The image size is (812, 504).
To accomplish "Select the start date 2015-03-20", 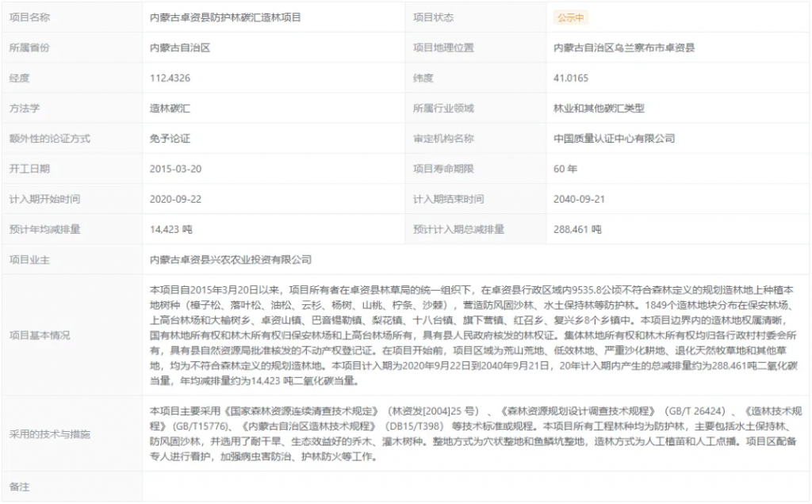I will (x=175, y=168).
